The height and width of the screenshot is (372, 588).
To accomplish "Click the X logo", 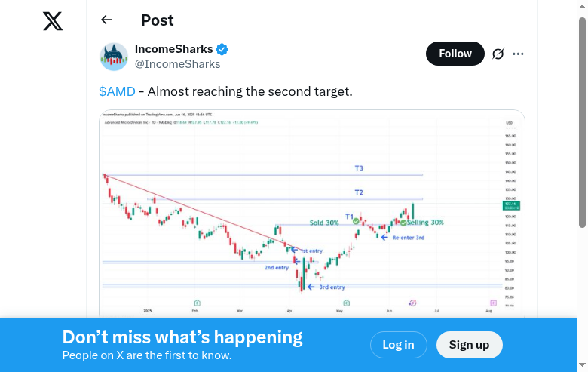I will point(53,21).
